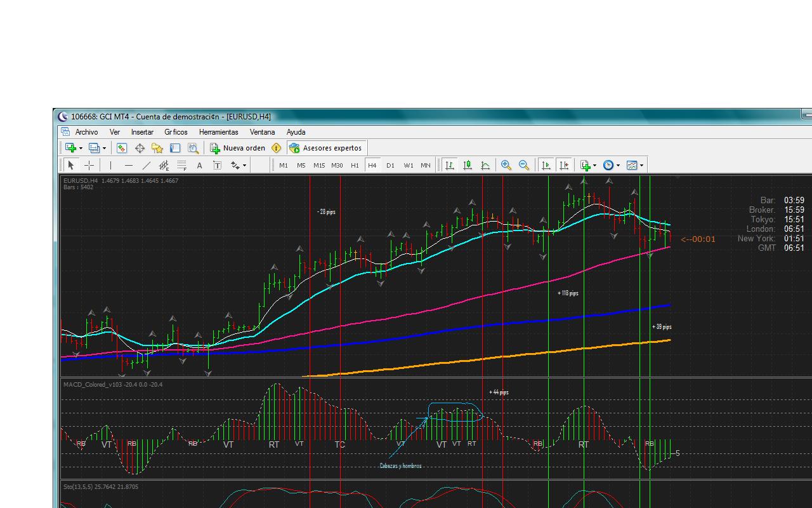This screenshot has height=508, width=812.
Task: Insert a text label with the A tool
Action: point(199,165)
